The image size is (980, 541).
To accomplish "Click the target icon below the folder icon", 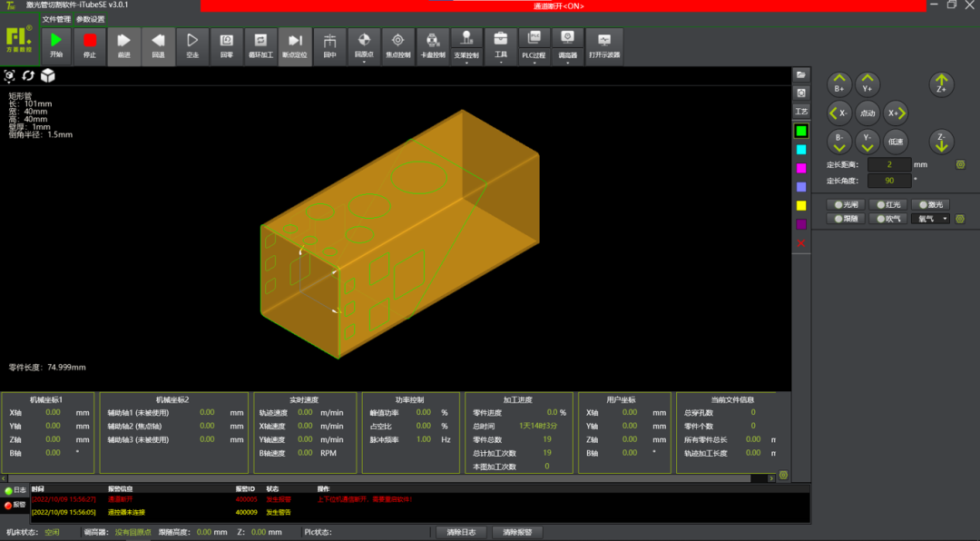I will (801, 93).
